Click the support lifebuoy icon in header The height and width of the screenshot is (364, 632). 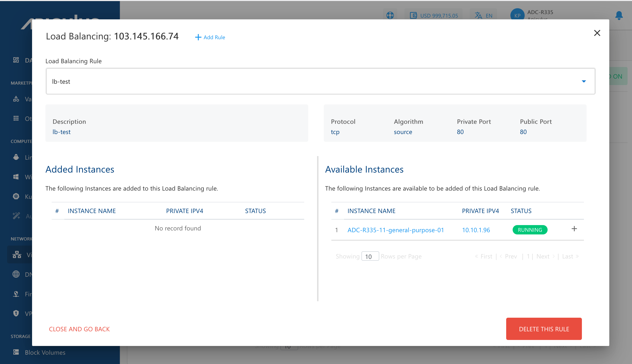[390, 16]
